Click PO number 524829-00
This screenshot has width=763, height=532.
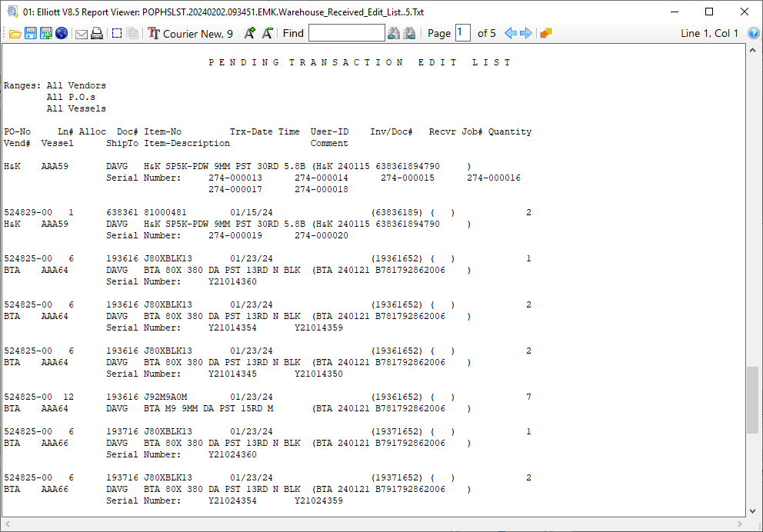(x=28, y=212)
